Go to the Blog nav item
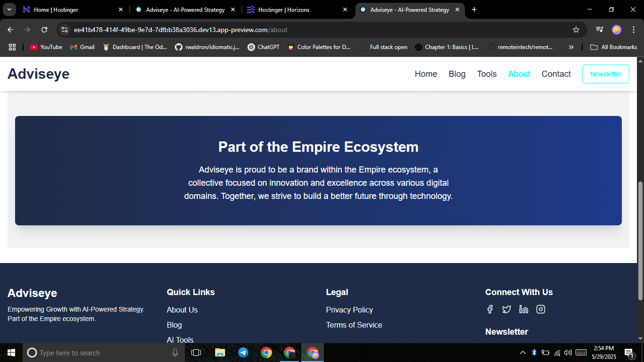Viewport: 644px width, 362px height. pos(457,74)
